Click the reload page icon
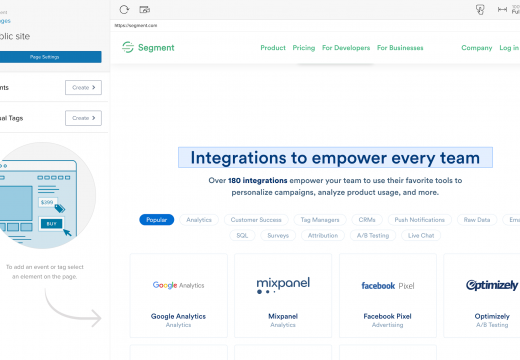Screen dimensions: 520x360 pos(124,10)
